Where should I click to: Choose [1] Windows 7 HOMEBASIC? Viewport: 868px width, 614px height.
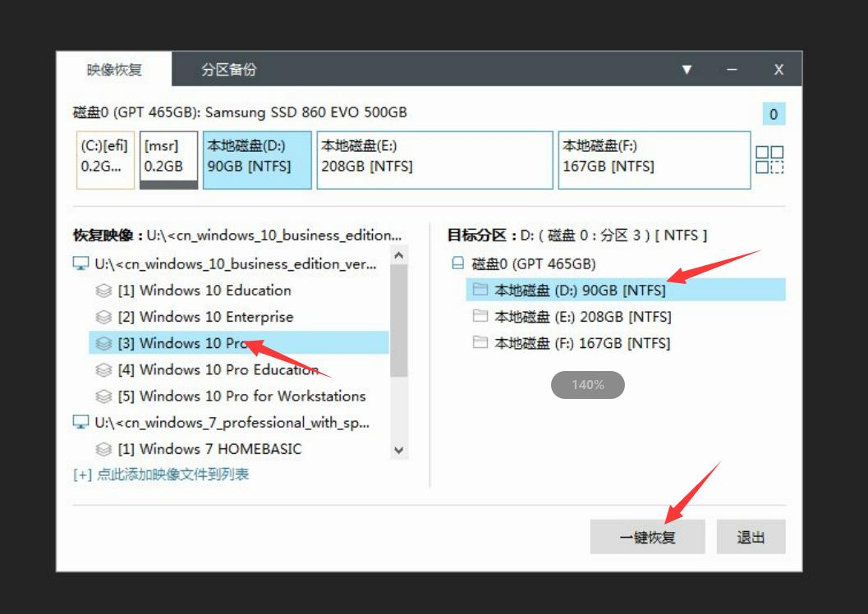click(209, 449)
